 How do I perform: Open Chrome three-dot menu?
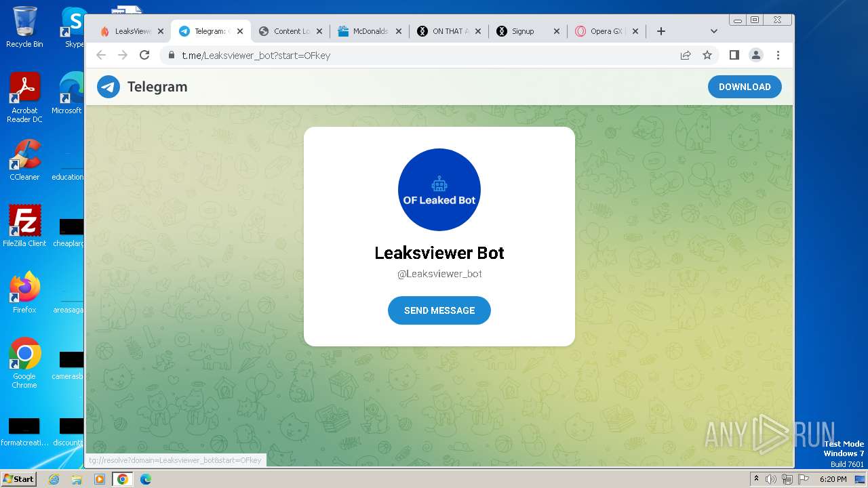(x=778, y=55)
